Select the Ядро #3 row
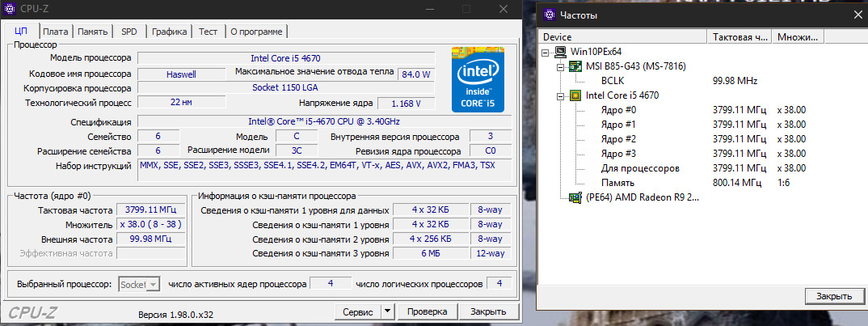Screen dimensions: 868x326 coord(618,154)
